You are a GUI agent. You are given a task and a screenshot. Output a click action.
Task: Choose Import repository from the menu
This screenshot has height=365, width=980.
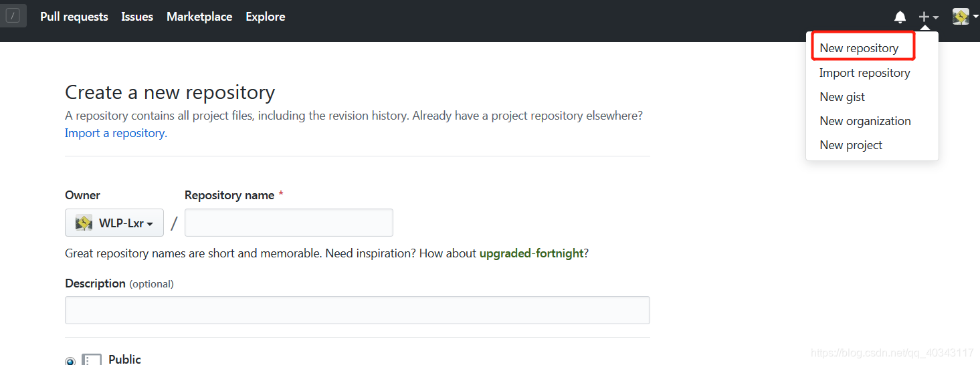click(x=865, y=73)
